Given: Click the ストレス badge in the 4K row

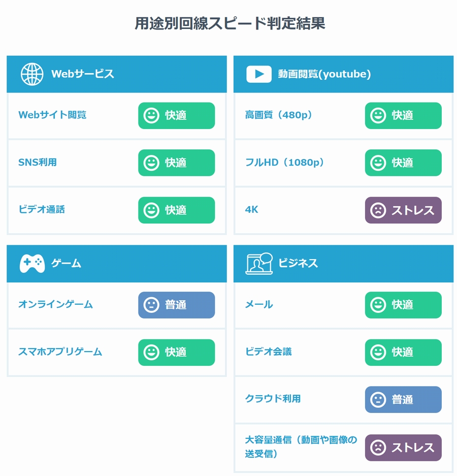Looking at the screenshot, I should pos(403,210).
